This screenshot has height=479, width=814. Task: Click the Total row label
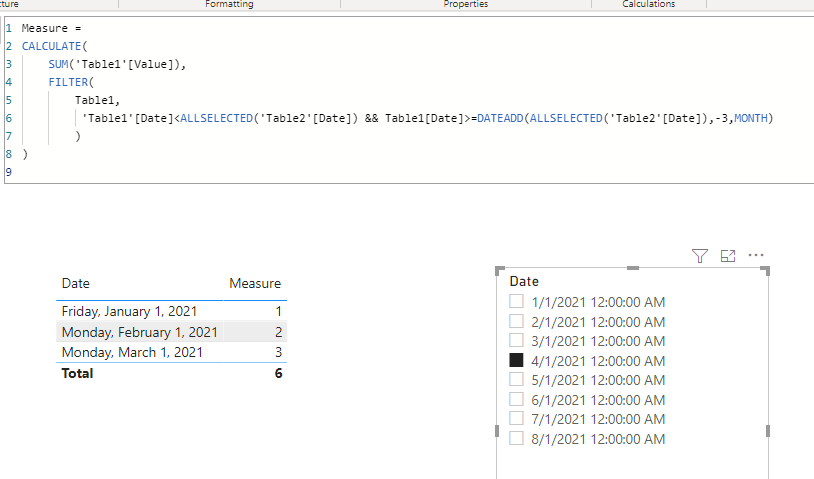click(77, 373)
